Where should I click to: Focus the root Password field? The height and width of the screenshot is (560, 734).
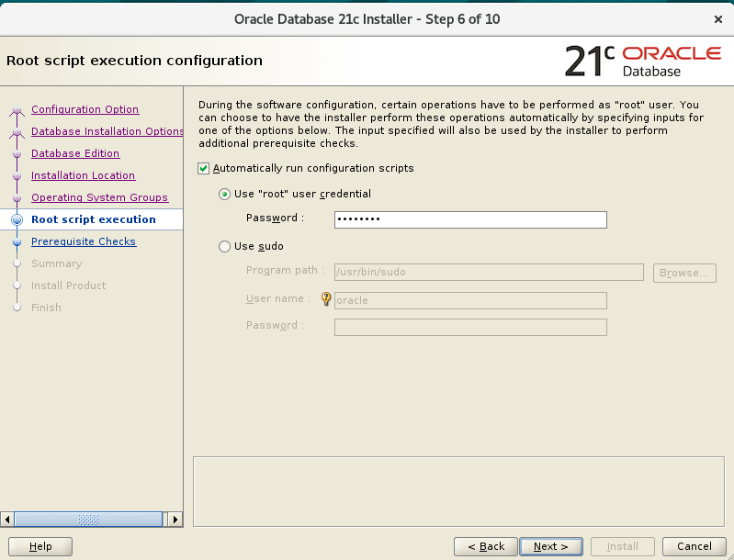(470, 219)
